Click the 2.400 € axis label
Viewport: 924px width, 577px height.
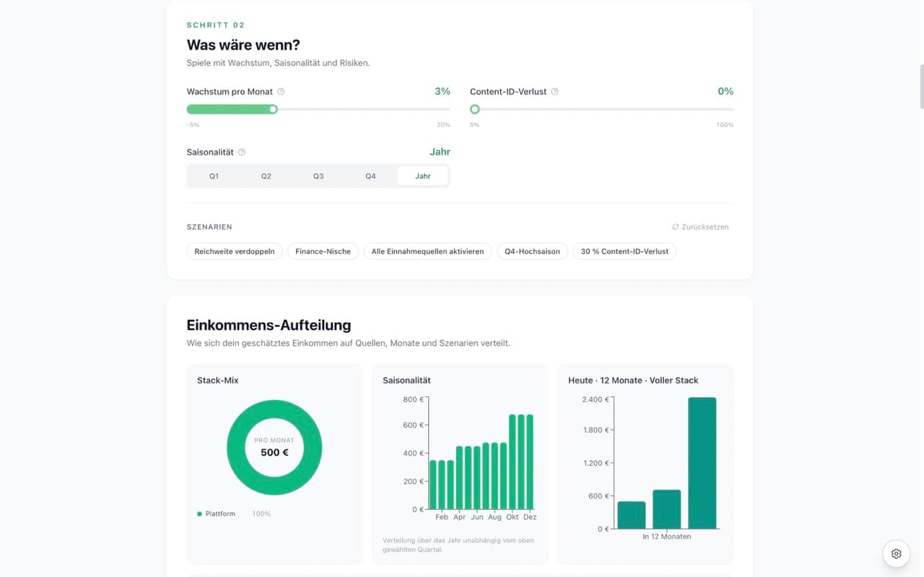[596, 399]
